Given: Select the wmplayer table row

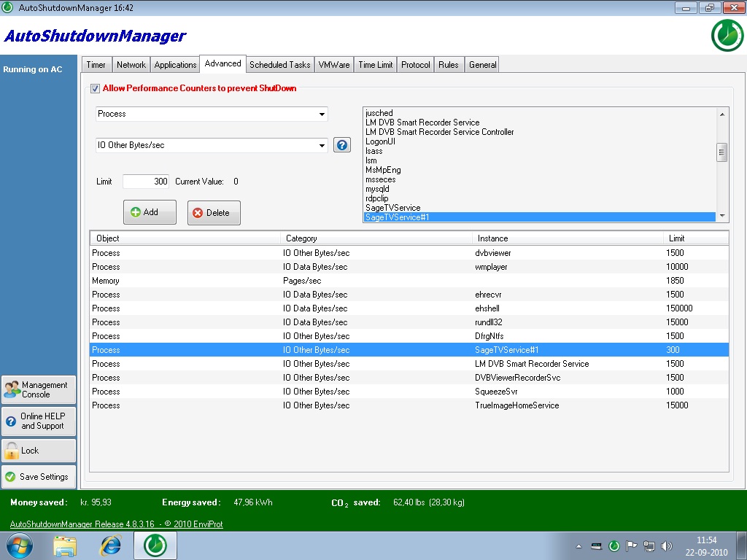Looking at the screenshot, I should point(409,267).
